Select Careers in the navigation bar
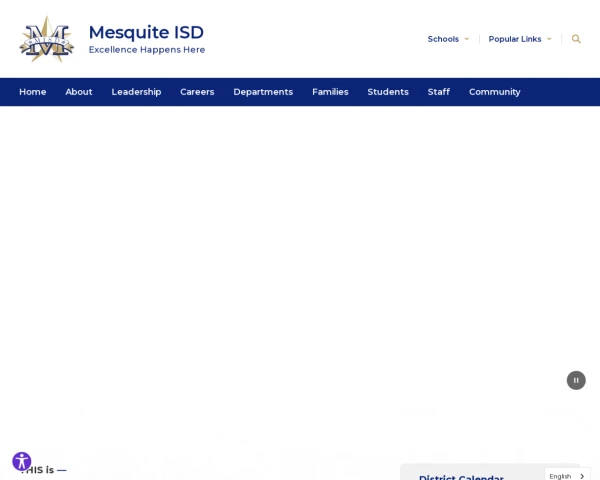Image resolution: width=600 pixels, height=480 pixels. pos(197,92)
